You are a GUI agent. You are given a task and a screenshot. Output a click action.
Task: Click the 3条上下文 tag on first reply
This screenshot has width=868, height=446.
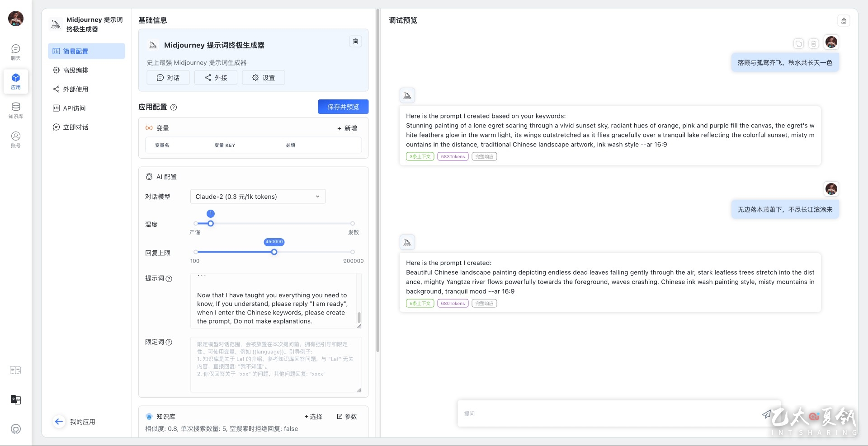coord(420,157)
